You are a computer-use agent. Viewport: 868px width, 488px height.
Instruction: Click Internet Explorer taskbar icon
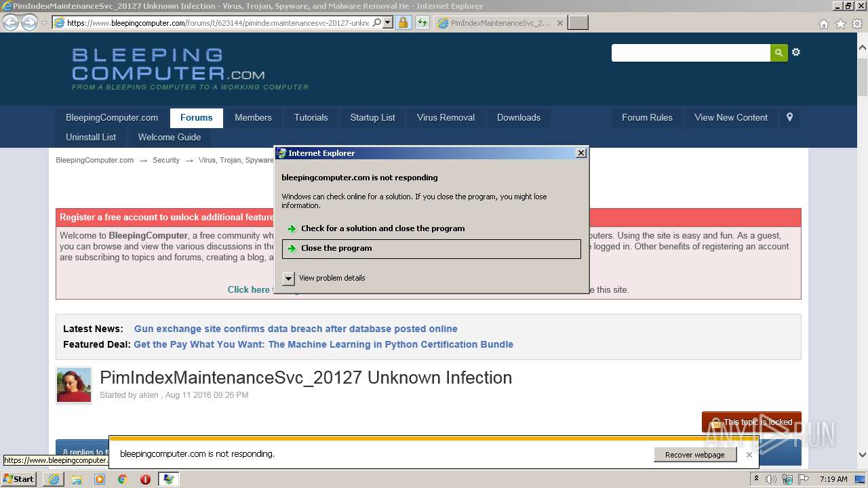click(x=54, y=479)
